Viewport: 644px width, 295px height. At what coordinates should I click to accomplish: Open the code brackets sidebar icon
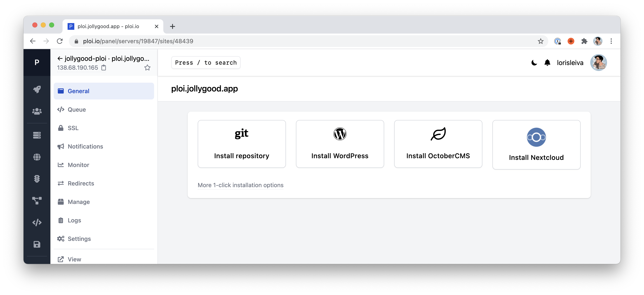point(37,222)
